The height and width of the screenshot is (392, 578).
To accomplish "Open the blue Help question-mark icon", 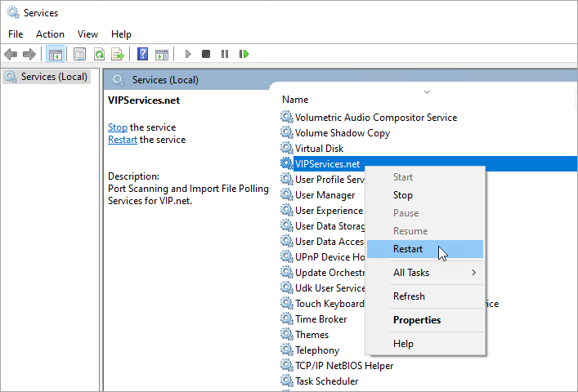I will pos(142,55).
